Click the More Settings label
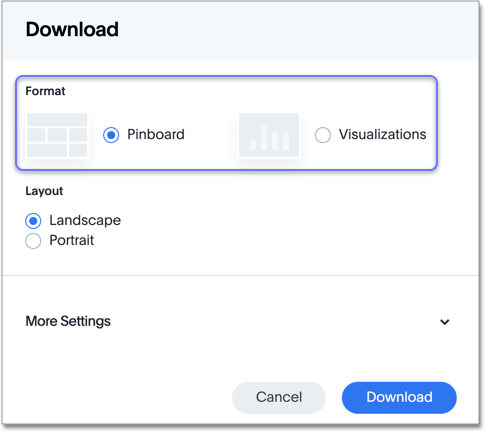The height and width of the screenshot is (432, 485). 68,321
